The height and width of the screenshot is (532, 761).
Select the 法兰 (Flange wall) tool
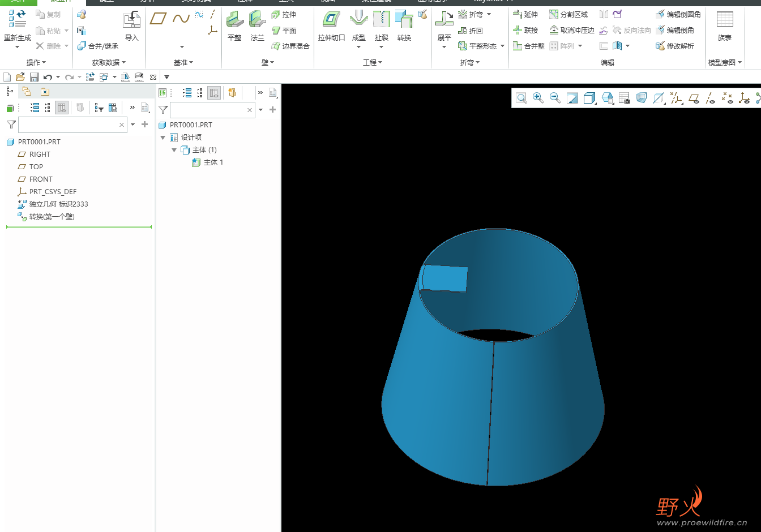(x=258, y=26)
